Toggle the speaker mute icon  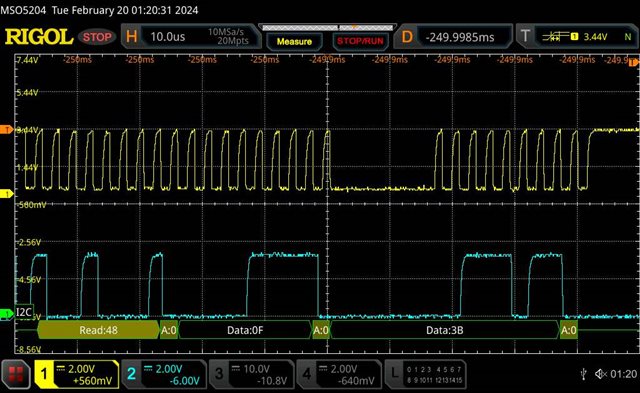(x=601, y=373)
